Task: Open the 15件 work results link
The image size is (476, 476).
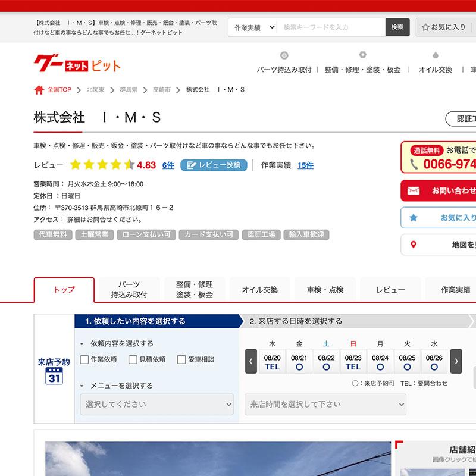Action: point(305,165)
